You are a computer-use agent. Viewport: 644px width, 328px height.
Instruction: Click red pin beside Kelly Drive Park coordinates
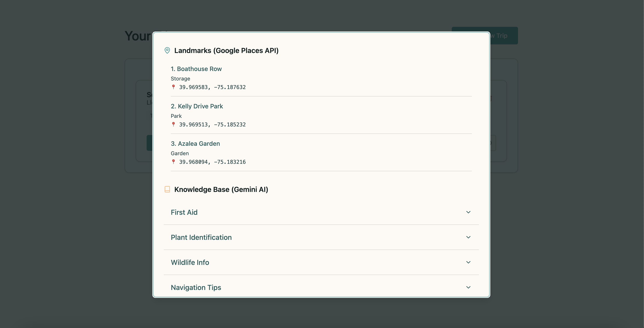coord(173,124)
